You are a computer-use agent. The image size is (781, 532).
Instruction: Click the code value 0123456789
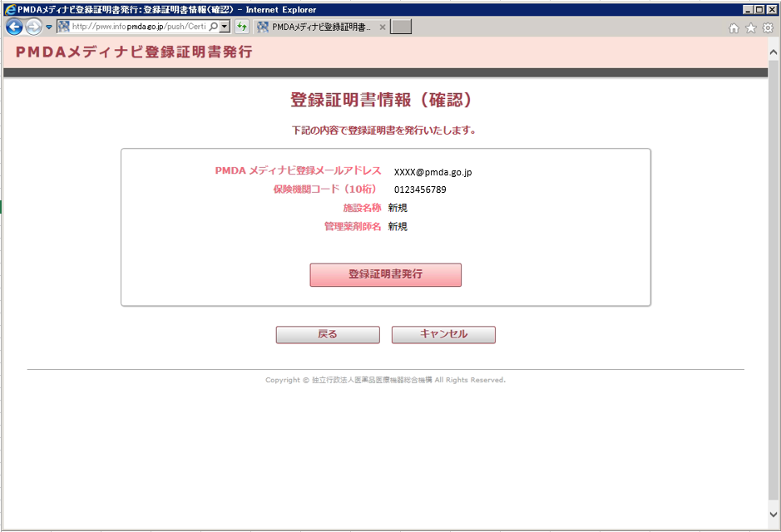[420, 190]
